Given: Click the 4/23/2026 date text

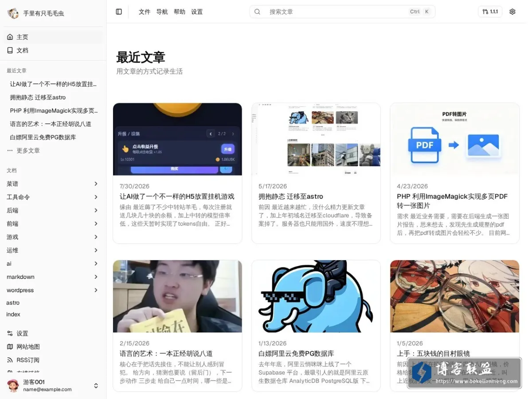Looking at the screenshot, I should [412, 186].
